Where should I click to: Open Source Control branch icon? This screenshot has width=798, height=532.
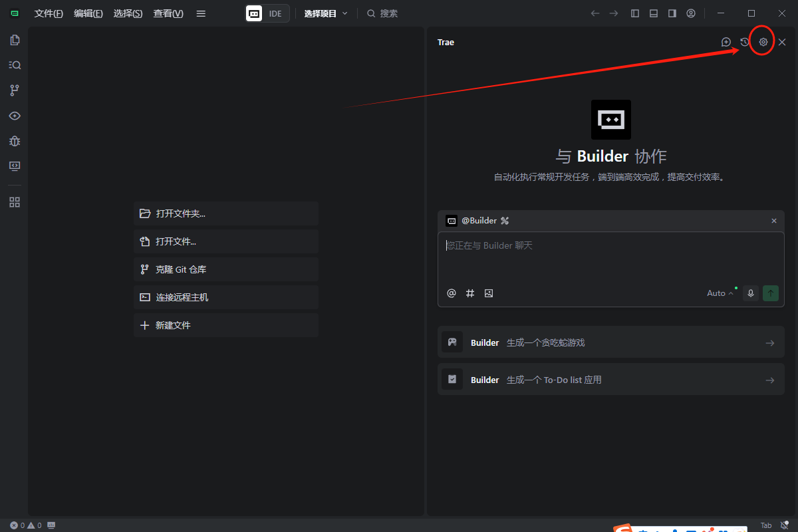coord(15,90)
